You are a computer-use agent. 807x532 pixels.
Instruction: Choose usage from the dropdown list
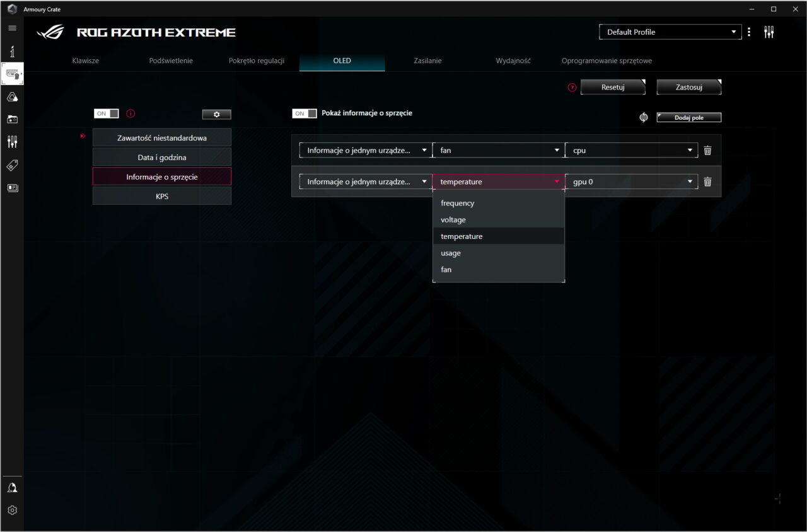pyautogui.click(x=499, y=253)
